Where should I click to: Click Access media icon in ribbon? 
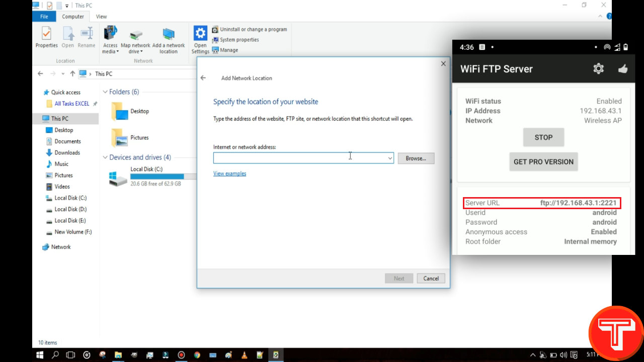click(110, 34)
